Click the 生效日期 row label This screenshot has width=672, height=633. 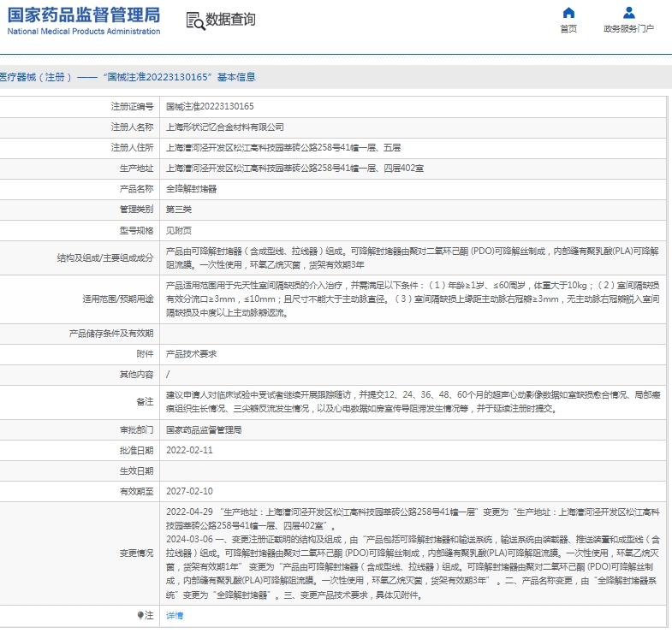[x=136, y=470]
